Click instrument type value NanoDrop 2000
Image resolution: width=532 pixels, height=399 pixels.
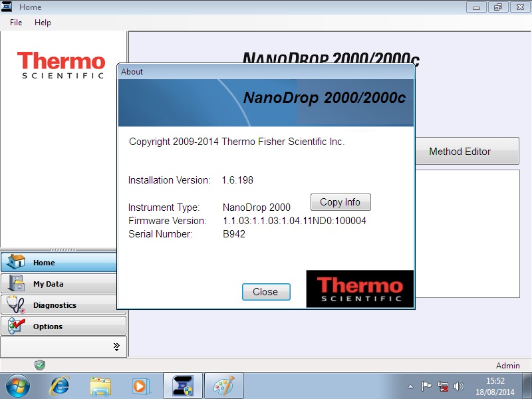(x=257, y=207)
